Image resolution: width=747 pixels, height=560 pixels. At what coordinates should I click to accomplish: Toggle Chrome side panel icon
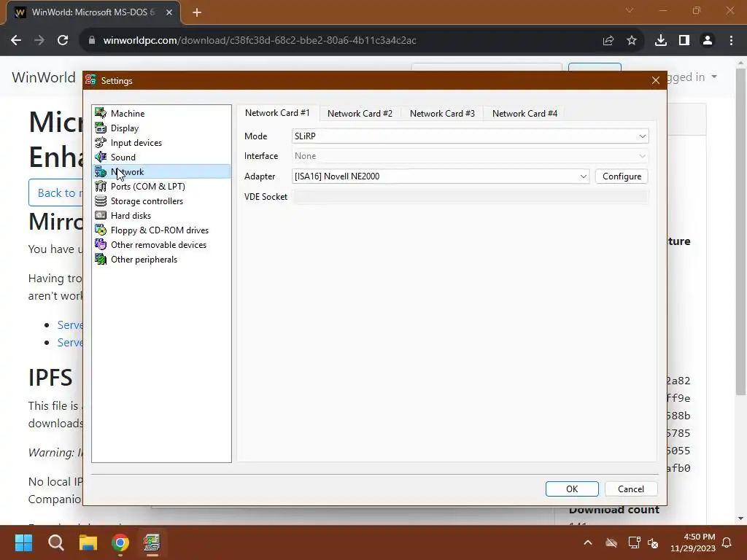tap(684, 41)
